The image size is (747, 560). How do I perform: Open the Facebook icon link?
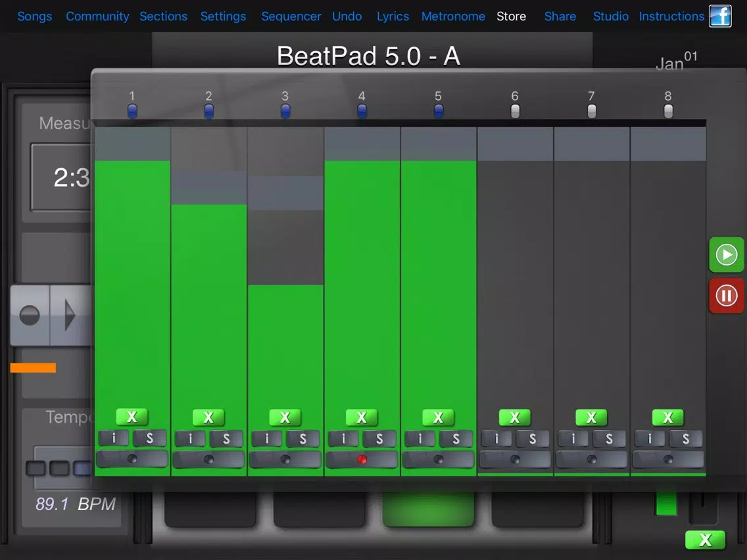pos(720,16)
